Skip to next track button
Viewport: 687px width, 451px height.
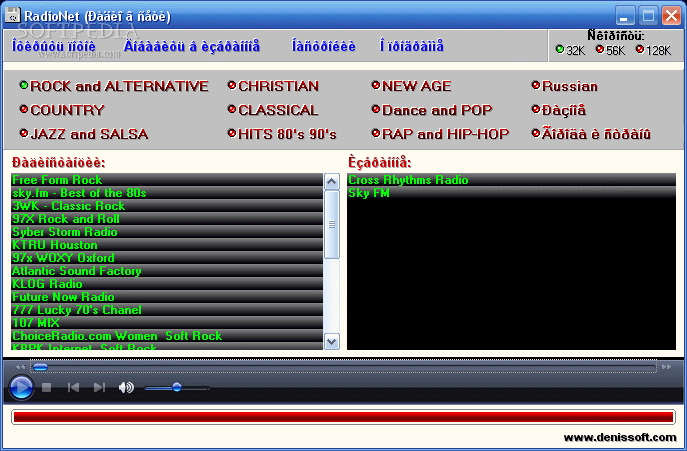(99, 387)
